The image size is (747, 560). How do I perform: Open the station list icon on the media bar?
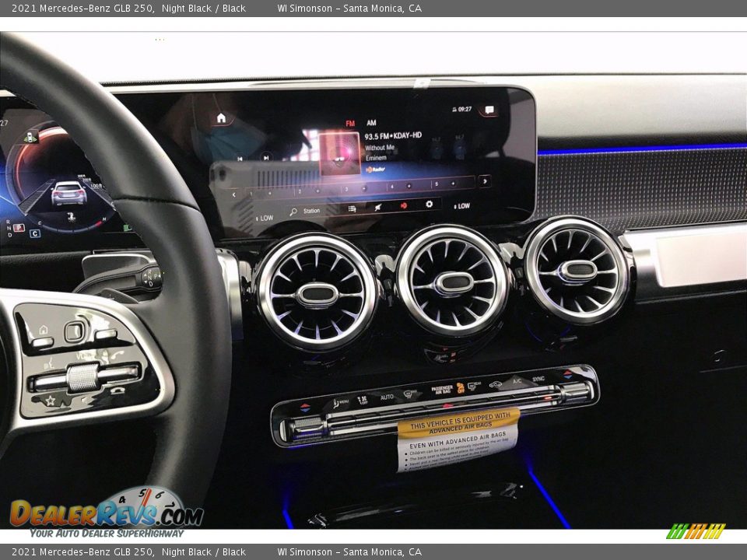tap(351, 208)
